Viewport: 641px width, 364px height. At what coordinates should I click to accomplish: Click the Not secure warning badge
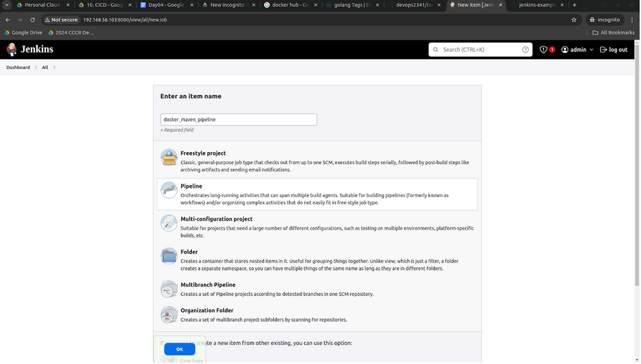point(61,20)
